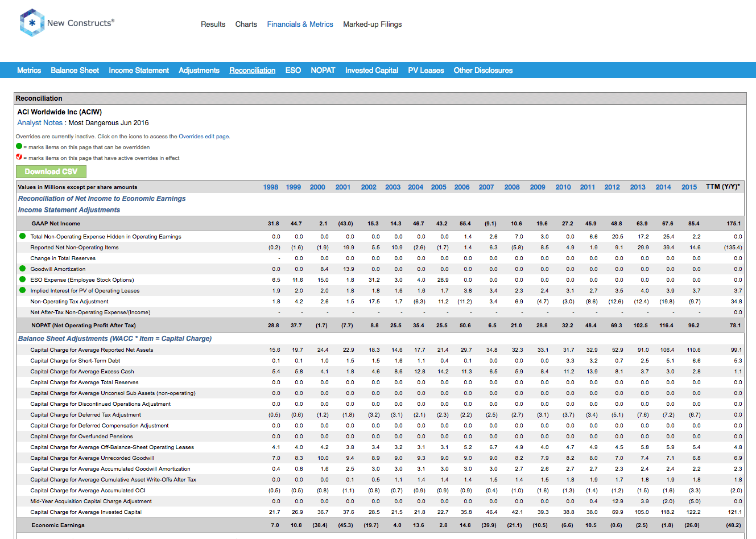Click the Non-Operating Tax Adjustment row label
Viewport: 756px width, 539px height.
69,302
